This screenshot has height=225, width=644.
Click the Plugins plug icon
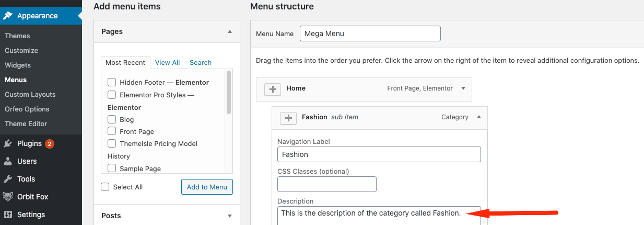click(x=8, y=143)
